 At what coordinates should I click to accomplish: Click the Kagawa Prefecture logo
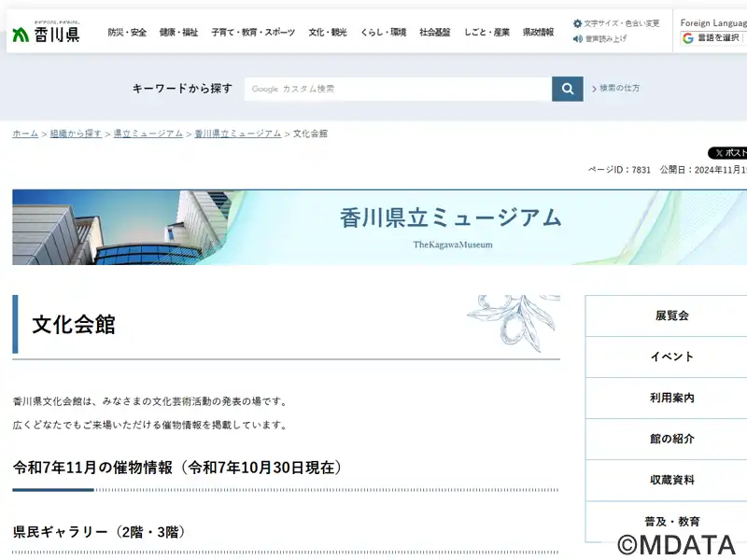(x=46, y=33)
